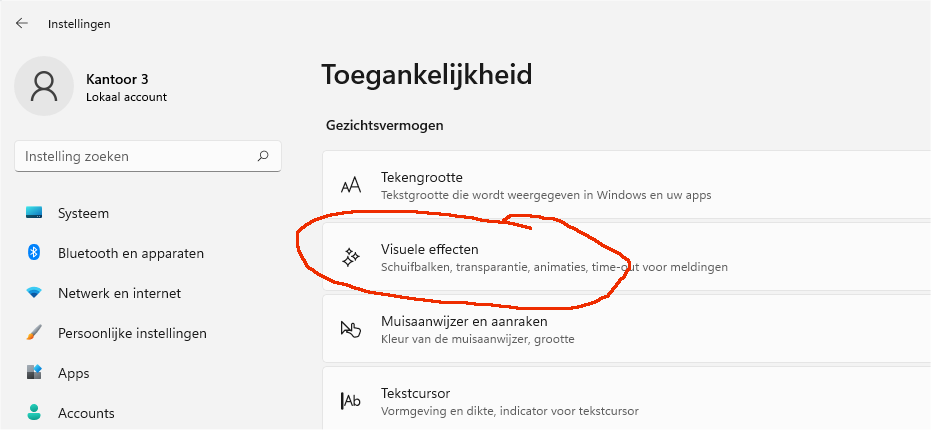Open Visuele effecten settings
The image size is (931, 430).
(x=627, y=257)
